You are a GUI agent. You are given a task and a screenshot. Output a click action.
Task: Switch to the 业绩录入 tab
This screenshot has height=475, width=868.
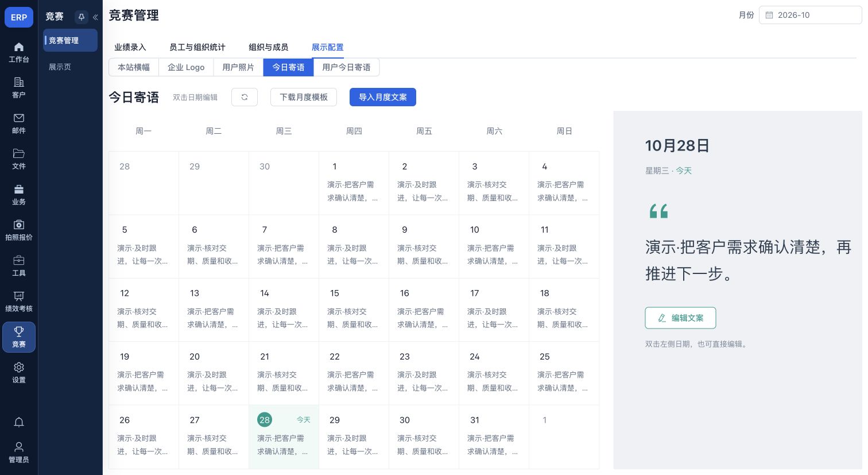click(x=130, y=47)
